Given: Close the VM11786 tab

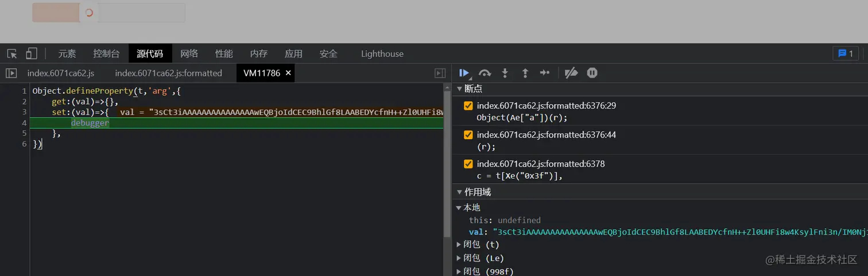Looking at the screenshot, I should click(x=288, y=73).
